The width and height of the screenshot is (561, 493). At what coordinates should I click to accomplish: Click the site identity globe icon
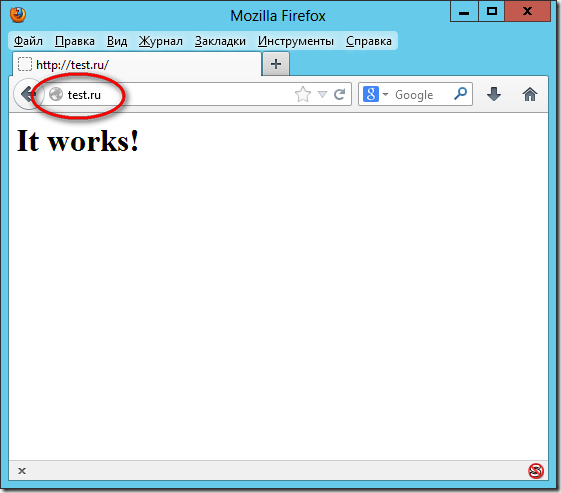point(56,94)
